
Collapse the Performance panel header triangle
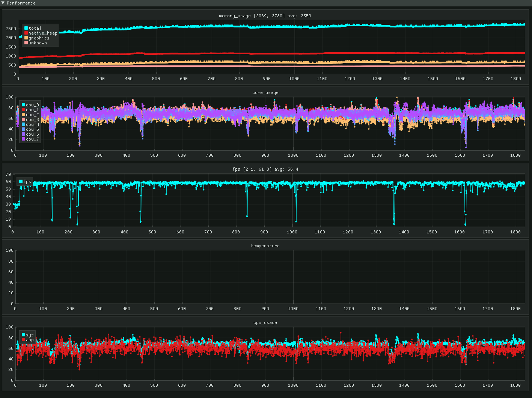(3, 3)
